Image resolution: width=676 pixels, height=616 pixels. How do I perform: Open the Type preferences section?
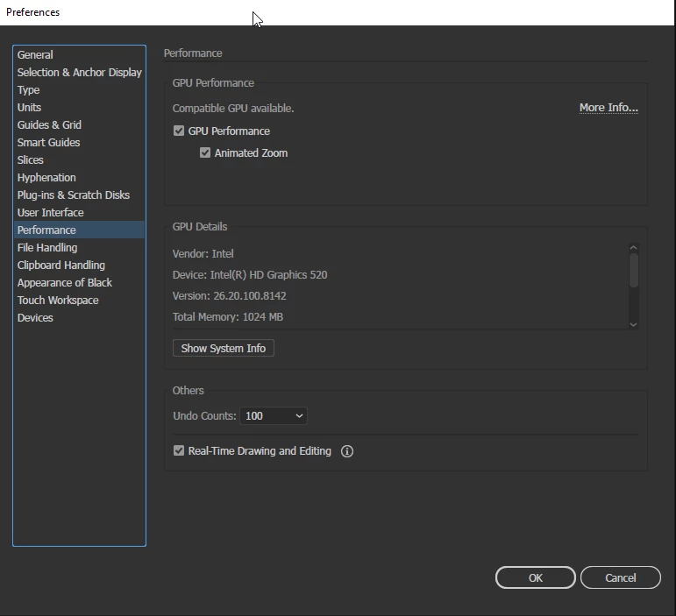(x=79, y=90)
